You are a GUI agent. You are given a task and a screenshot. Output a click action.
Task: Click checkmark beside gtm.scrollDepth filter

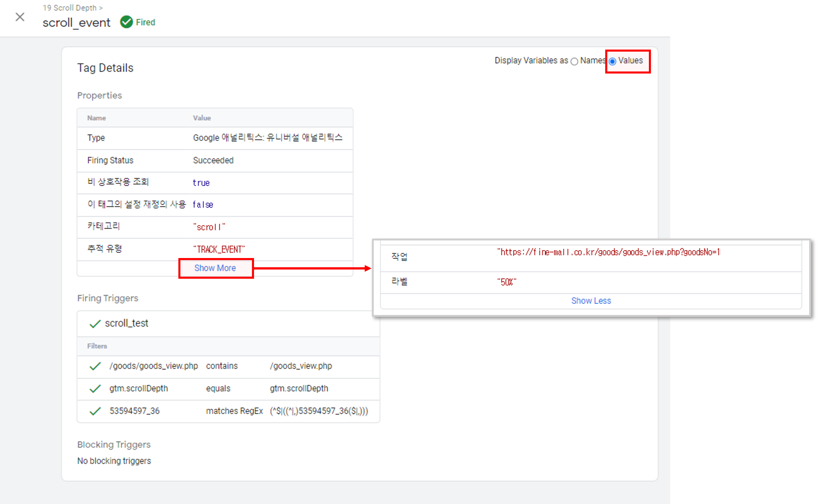(95, 388)
